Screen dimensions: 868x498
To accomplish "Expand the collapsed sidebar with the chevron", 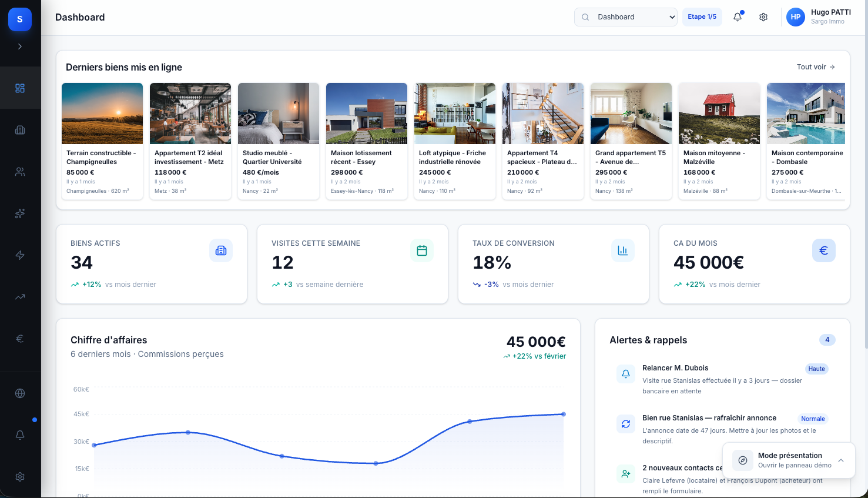I will point(19,46).
